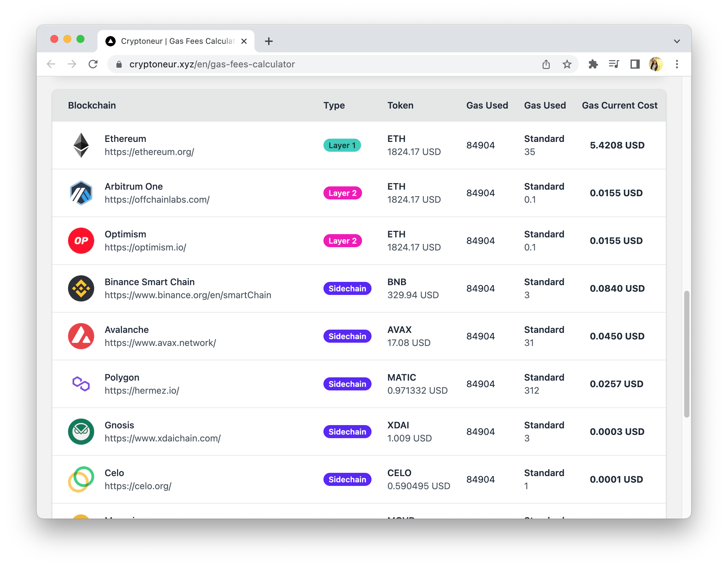Click the Sidechain badge for Binance Smart Chain
This screenshot has width=728, height=567.
click(347, 288)
